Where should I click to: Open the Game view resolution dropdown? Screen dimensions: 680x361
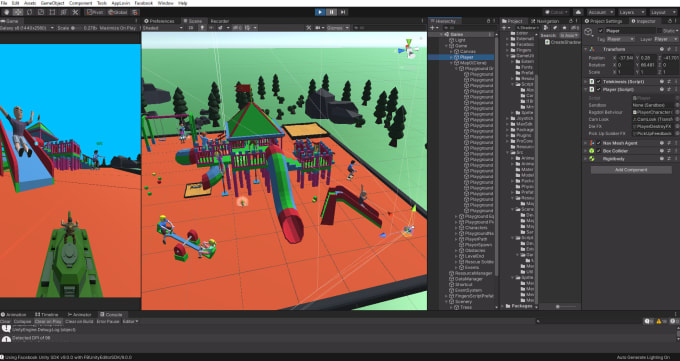click(27, 28)
